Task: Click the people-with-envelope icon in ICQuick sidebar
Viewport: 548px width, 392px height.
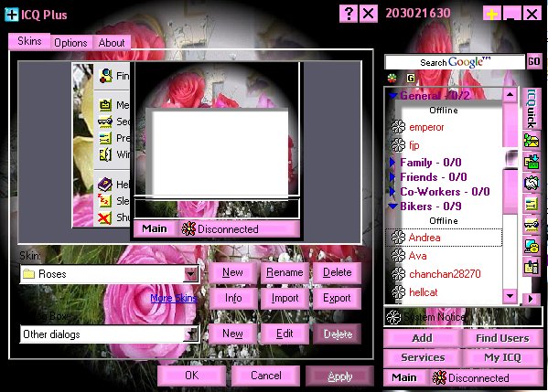Action: click(532, 141)
